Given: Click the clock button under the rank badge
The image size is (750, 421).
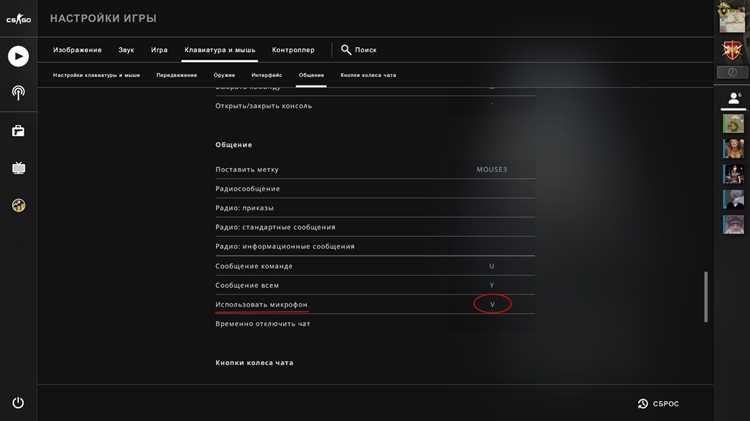Looking at the screenshot, I should [732, 72].
